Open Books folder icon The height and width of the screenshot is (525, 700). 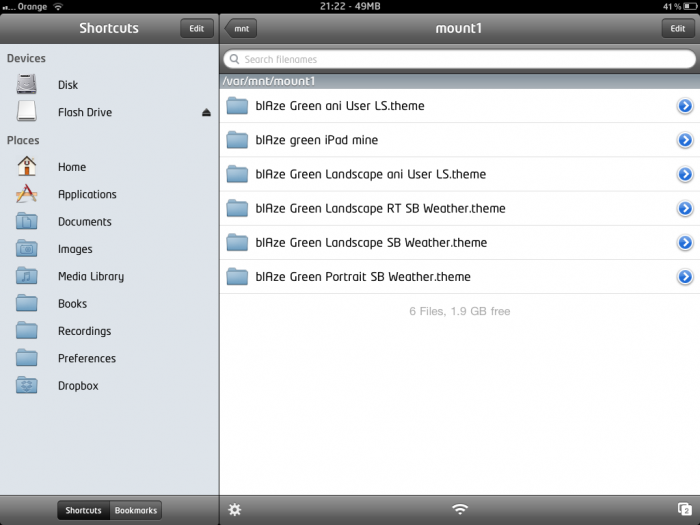[26, 303]
